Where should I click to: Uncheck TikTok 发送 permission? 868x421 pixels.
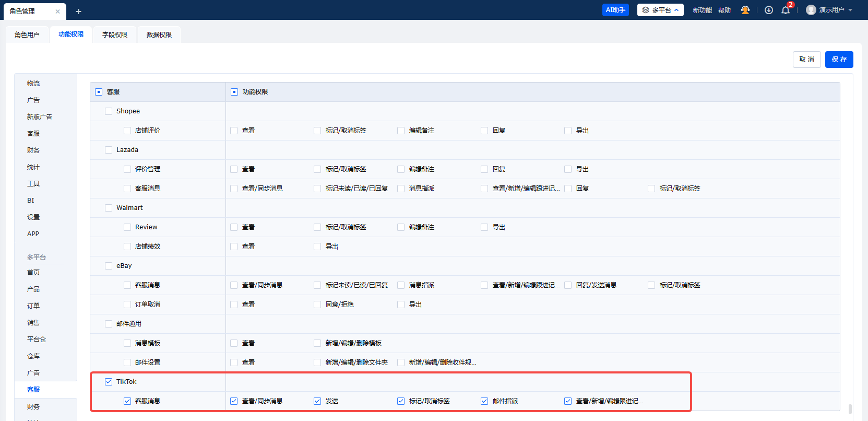317,401
